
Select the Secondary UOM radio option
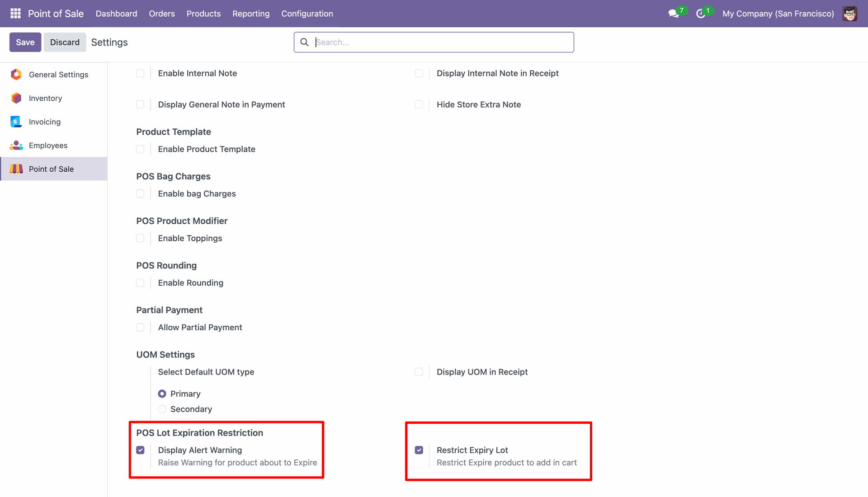[162, 409]
